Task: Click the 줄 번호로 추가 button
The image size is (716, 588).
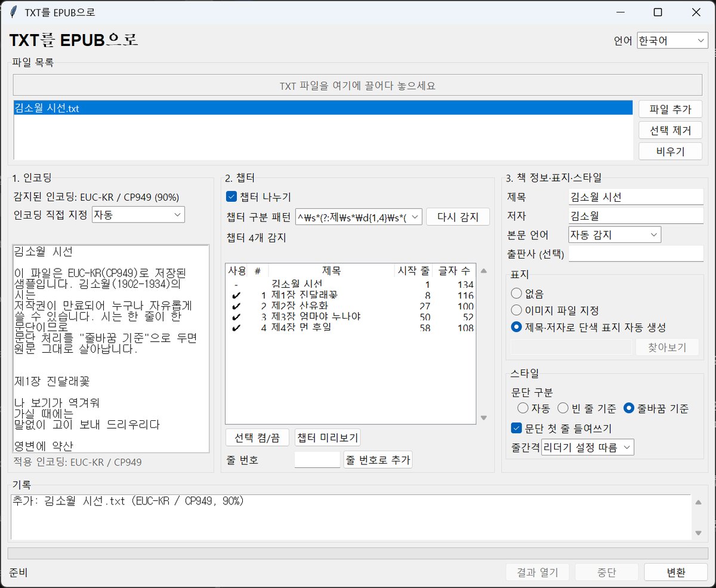Action: pyautogui.click(x=378, y=460)
